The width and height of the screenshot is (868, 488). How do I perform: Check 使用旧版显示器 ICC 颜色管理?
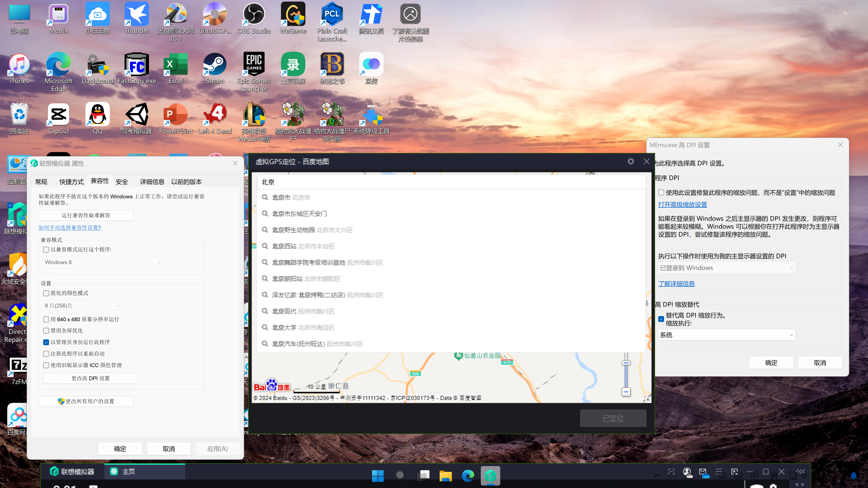(x=46, y=365)
